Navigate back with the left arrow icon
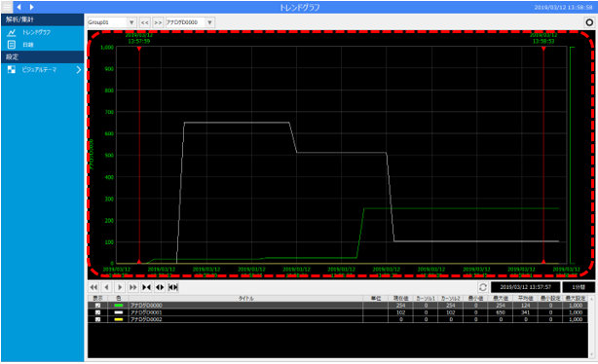The height and width of the screenshot is (364, 598). [19, 7]
